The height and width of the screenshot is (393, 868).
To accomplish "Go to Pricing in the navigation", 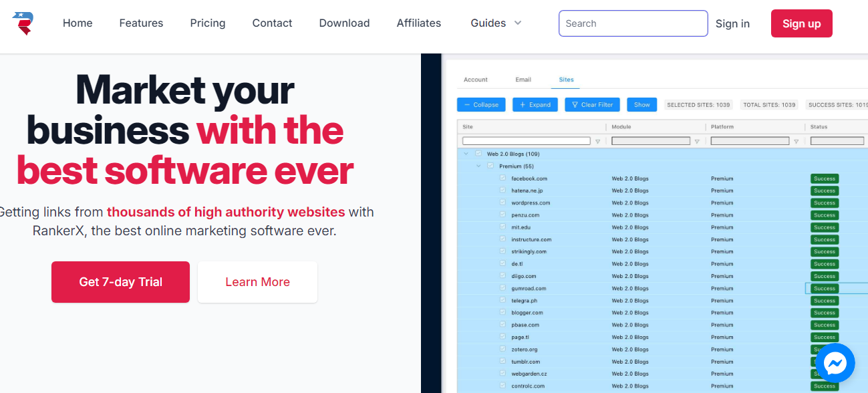I will (x=208, y=23).
